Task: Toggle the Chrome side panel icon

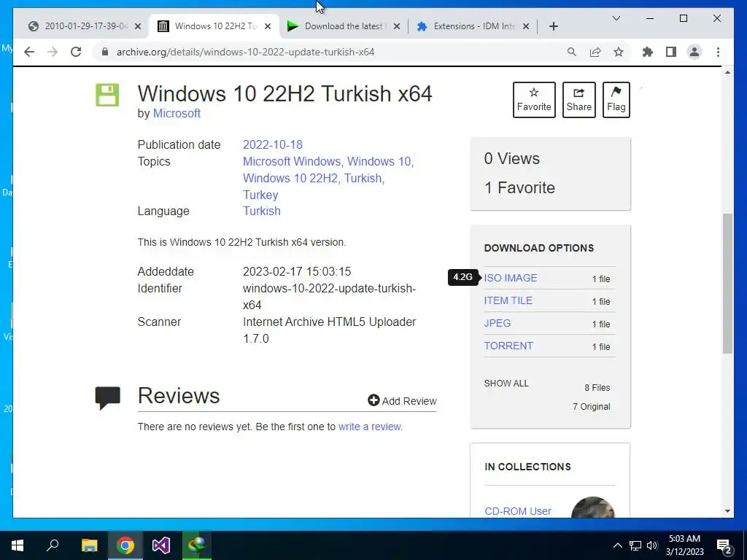Action: coord(671,52)
